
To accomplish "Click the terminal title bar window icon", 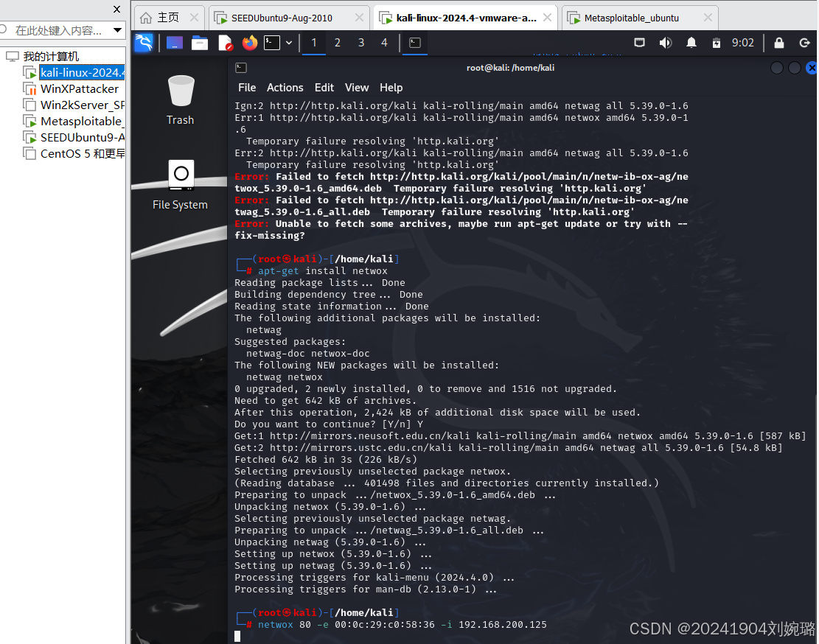I will (x=241, y=68).
